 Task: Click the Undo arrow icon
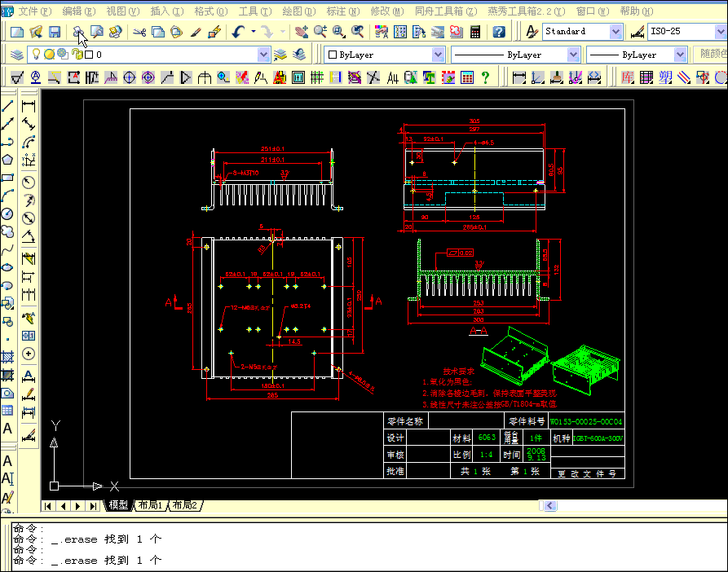point(238,32)
